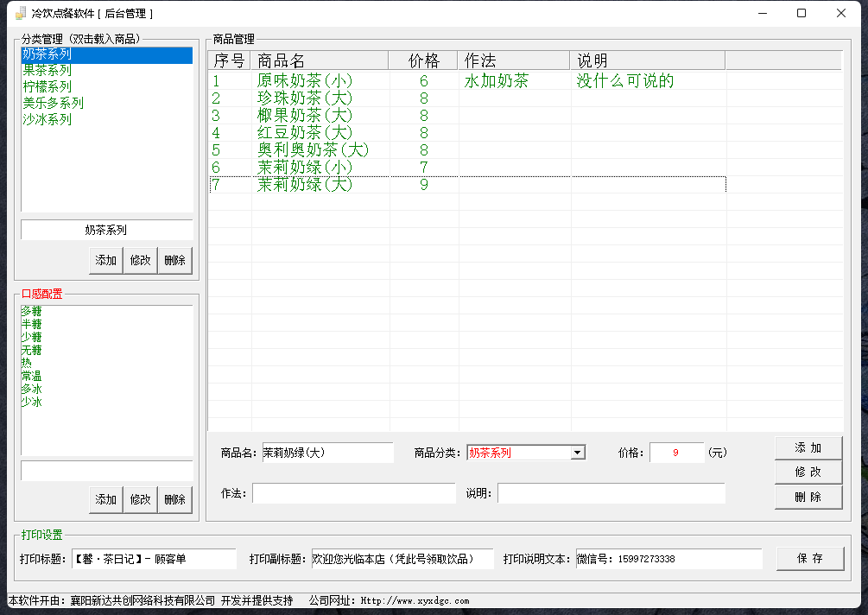Click 修改 under category management
868x615 pixels.
[x=140, y=260]
